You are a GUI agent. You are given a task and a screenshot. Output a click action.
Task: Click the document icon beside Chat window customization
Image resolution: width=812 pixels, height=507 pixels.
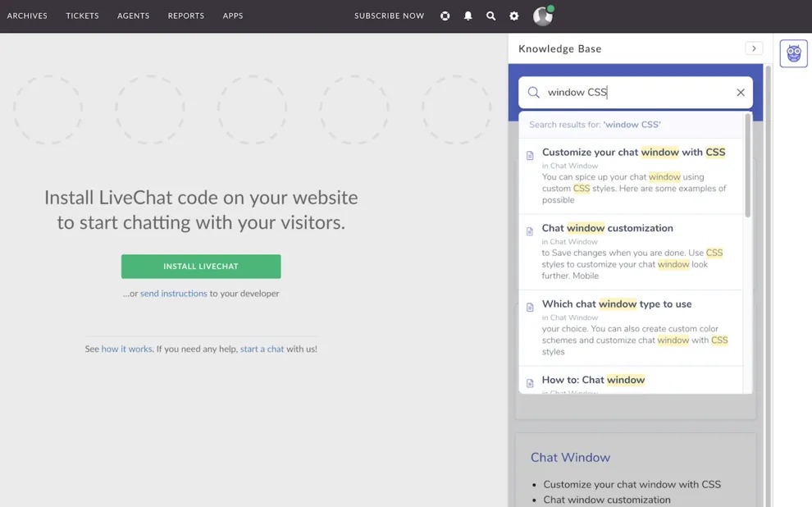[530, 231]
